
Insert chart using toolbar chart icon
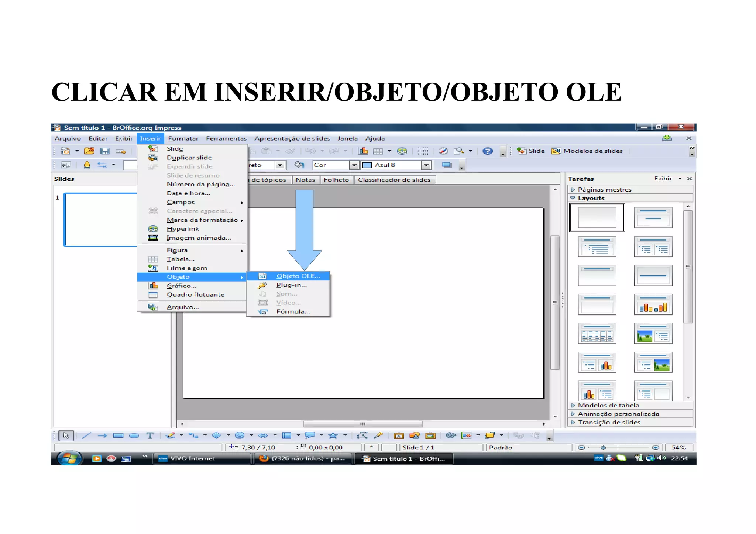pyautogui.click(x=363, y=151)
